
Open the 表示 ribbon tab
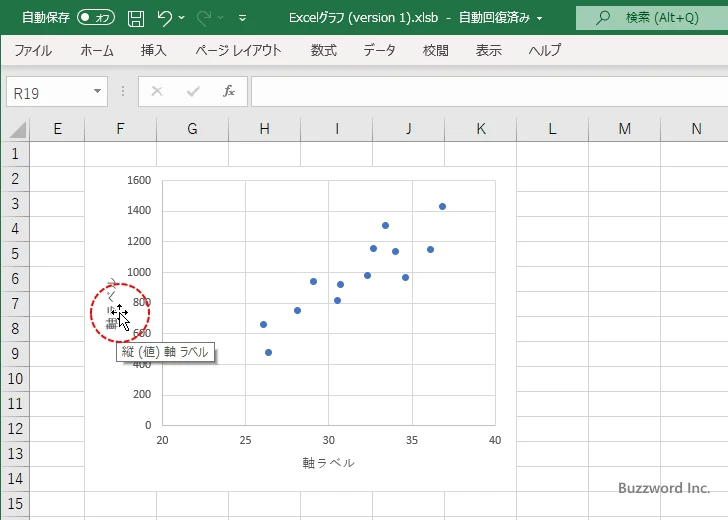(x=488, y=50)
